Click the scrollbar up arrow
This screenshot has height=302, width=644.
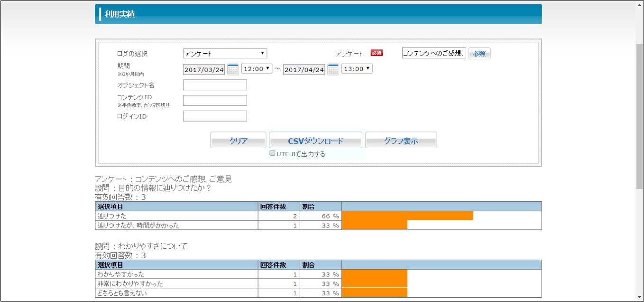(639, 5)
